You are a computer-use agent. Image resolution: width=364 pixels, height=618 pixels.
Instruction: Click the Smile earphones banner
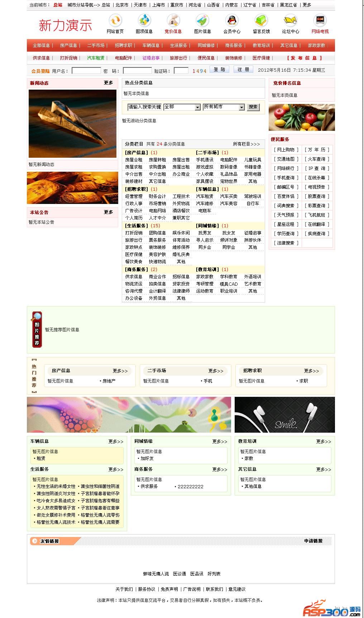click(285, 415)
